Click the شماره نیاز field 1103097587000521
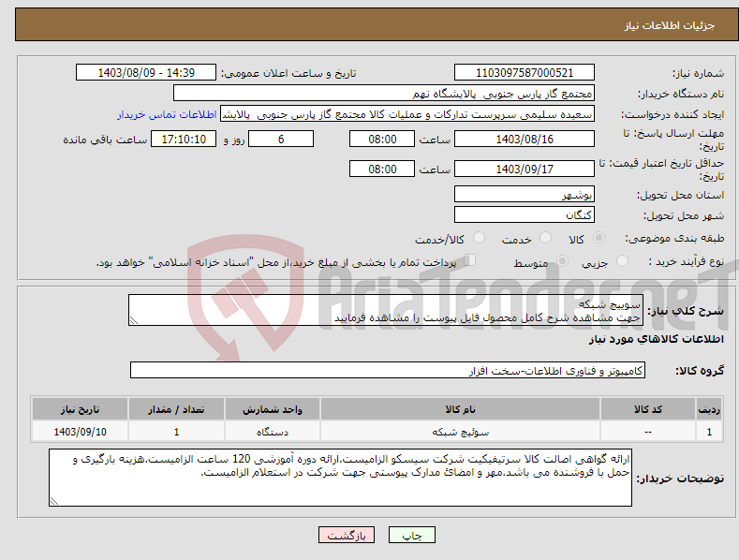 click(x=525, y=73)
